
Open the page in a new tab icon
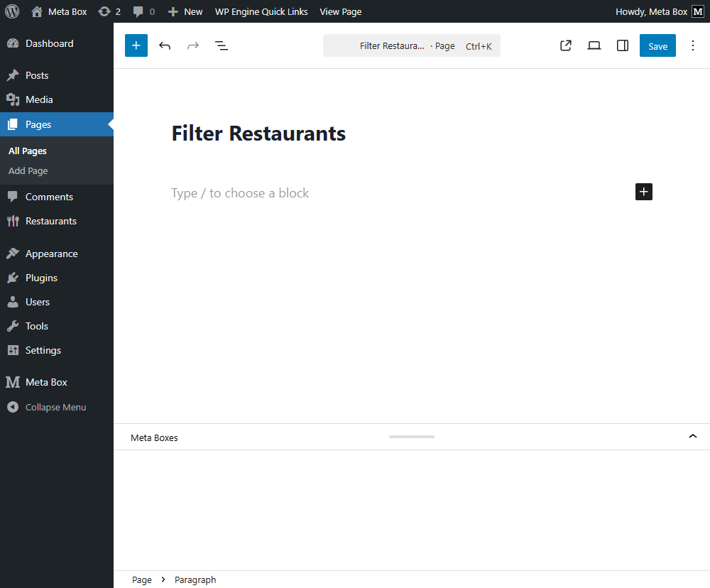coord(566,45)
